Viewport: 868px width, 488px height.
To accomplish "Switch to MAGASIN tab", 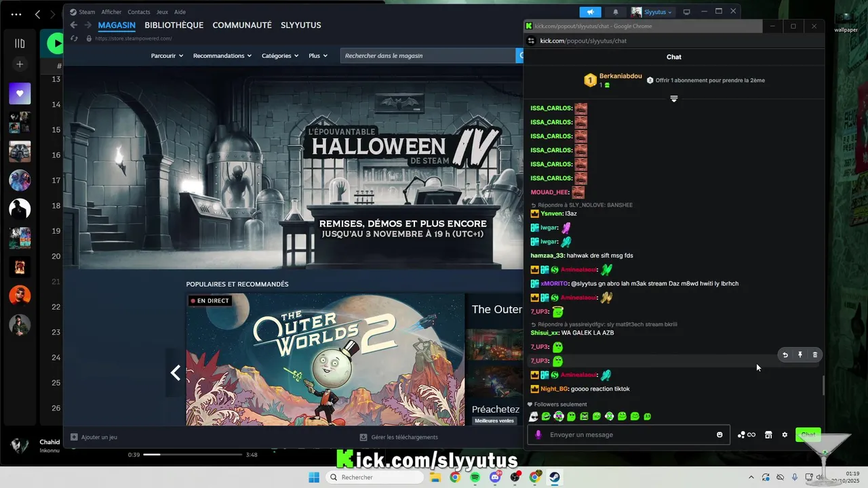I will [117, 25].
